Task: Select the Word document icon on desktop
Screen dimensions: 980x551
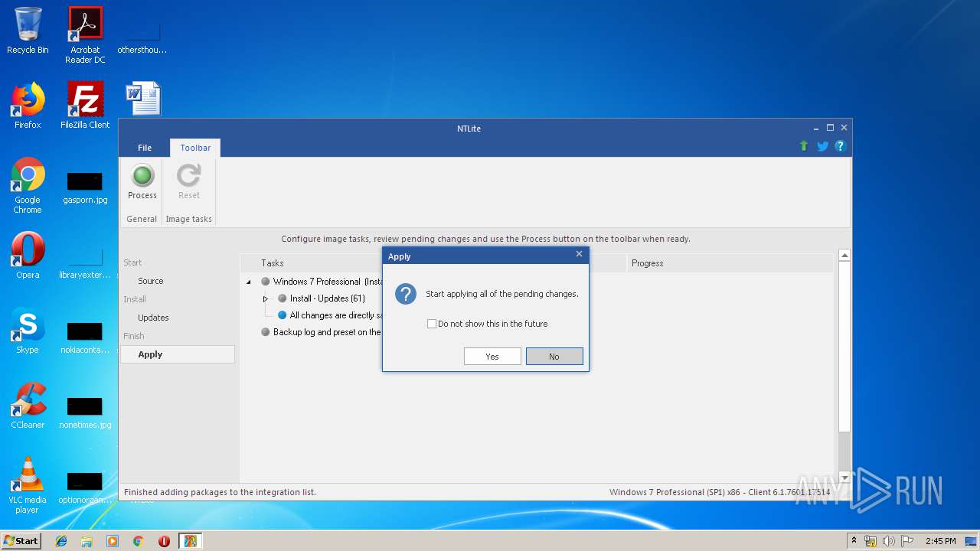Action: [x=143, y=99]
